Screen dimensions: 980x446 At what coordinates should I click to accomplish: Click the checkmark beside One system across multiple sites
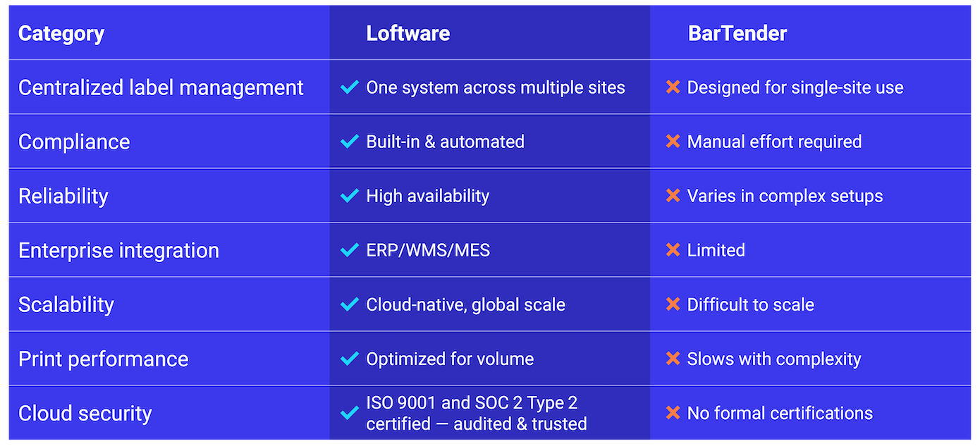pos(349,87)
